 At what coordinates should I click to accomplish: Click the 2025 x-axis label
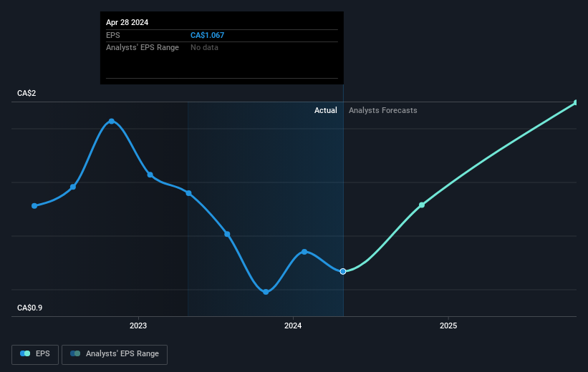[x=448, y=326]
